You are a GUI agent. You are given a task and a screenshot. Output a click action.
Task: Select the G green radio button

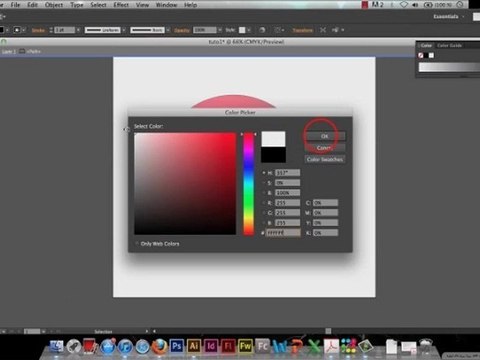click(264, 213)
